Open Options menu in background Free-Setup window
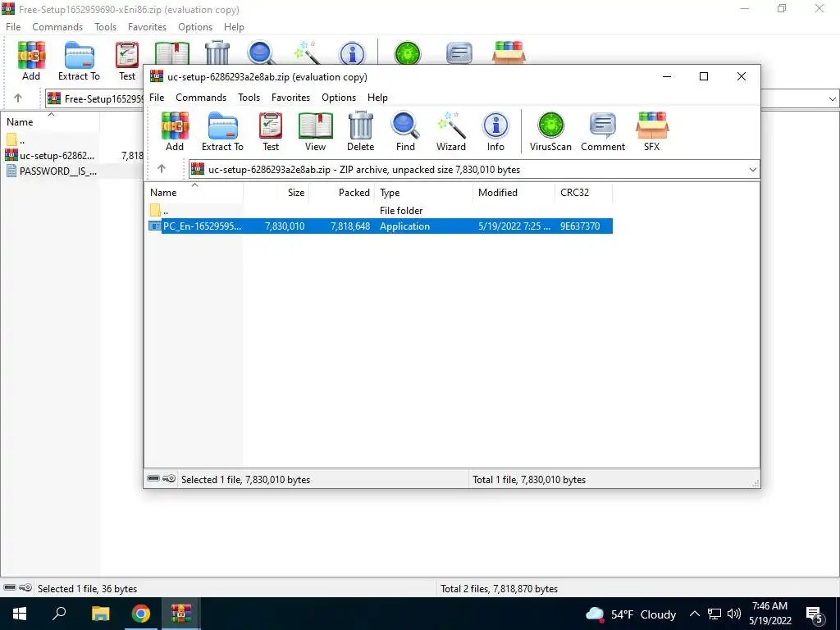 (x=195, y=27)
